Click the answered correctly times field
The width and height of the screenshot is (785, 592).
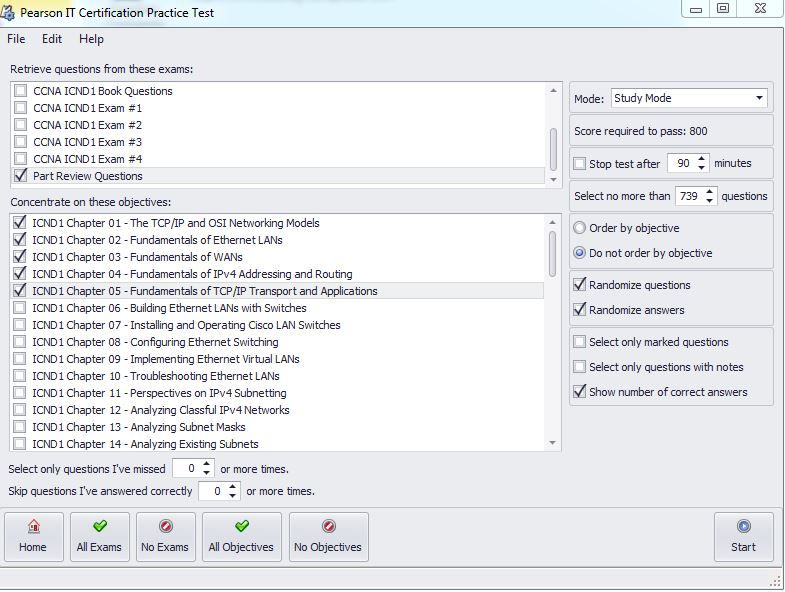pos(213,491)
